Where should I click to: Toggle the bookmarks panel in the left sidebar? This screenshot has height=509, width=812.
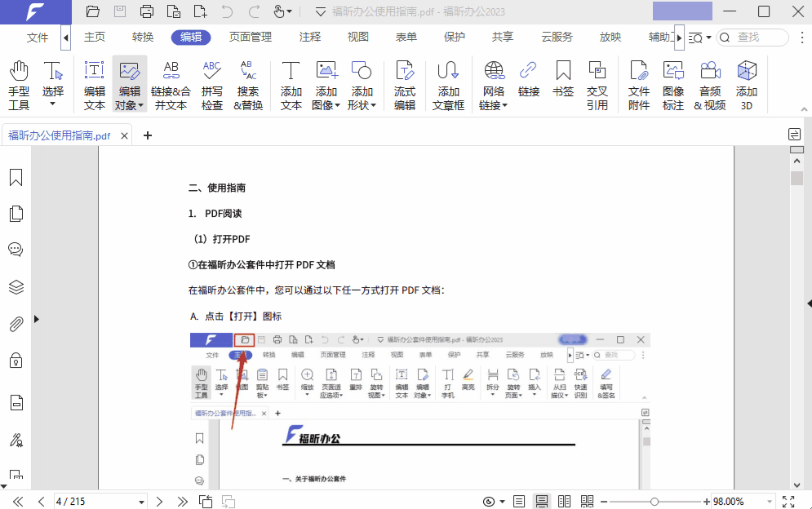coord(16,176)
